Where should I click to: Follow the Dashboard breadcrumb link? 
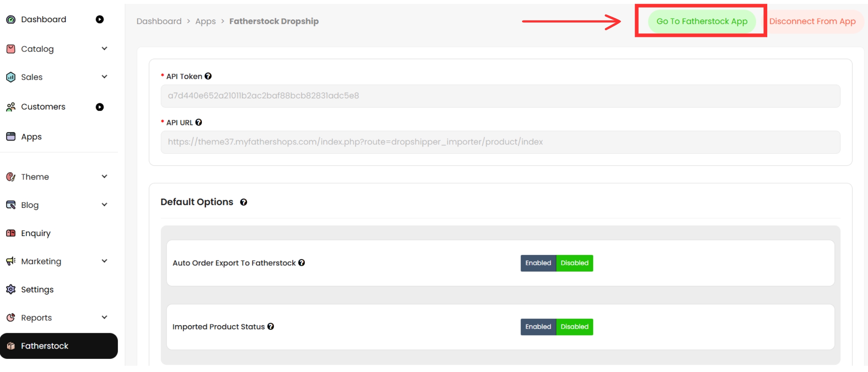(x=159, y=21)
